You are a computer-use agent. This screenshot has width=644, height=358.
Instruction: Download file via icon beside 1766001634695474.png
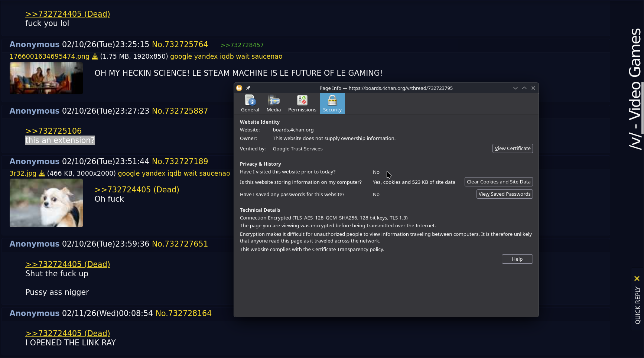coord(95,56)
